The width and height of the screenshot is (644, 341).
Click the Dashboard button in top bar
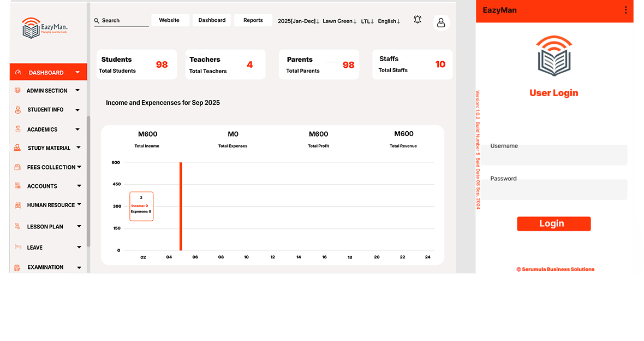212,20
